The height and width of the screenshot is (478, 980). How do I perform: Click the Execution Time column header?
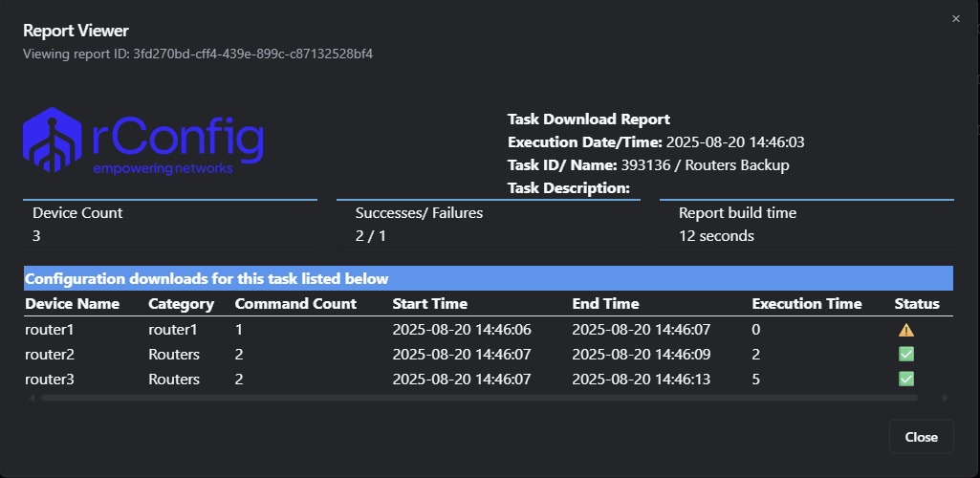[807, 304]
